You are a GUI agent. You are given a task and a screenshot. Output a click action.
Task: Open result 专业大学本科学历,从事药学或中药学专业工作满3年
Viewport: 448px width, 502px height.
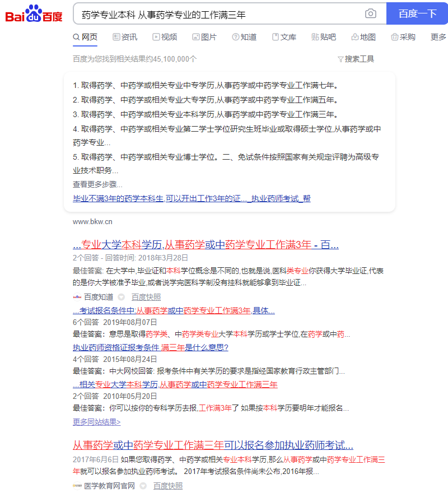click(206, 245)
